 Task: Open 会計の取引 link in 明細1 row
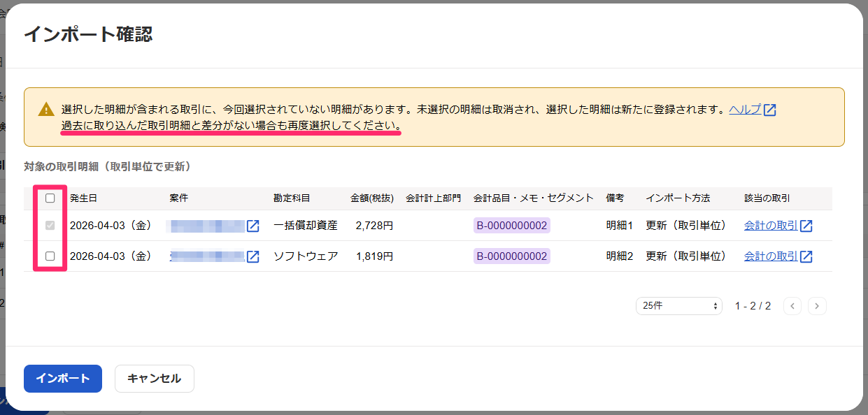(x=770, y=226)
